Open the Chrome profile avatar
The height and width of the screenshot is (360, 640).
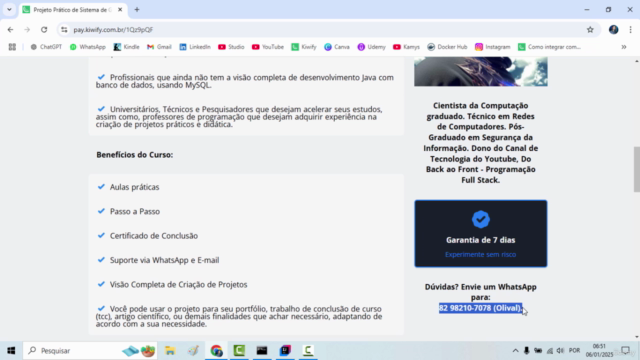click(613, 29)
